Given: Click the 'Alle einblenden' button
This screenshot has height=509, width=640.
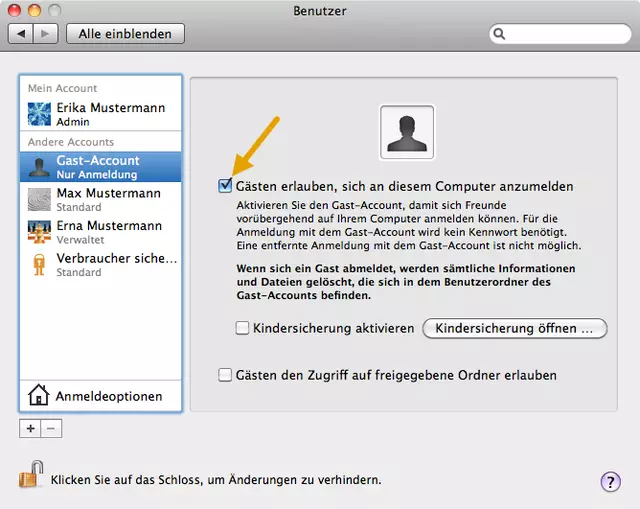Looking at the screenshot, I should pyautogui.click(x=125, y=34).
